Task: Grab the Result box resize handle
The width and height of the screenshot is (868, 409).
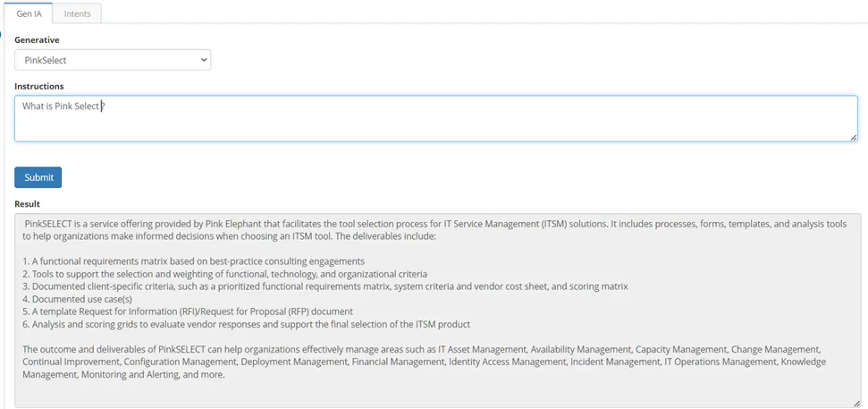Action: (x=857, y=404)
